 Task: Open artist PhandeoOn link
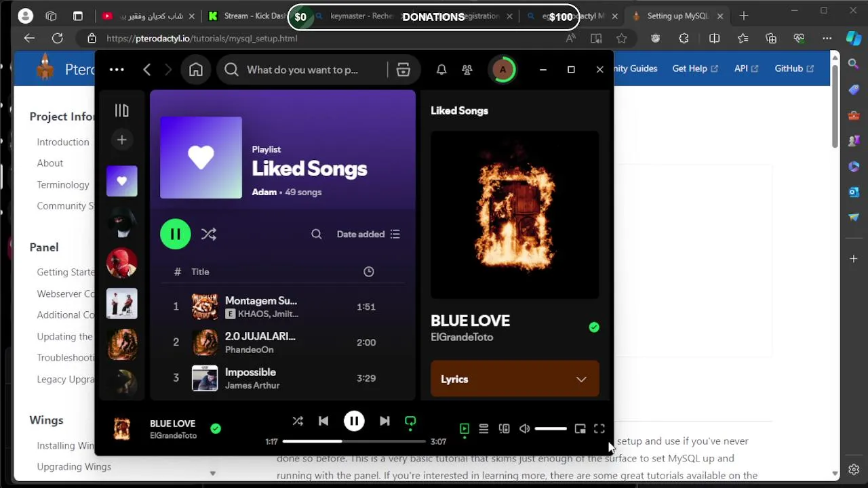(249, 350)
